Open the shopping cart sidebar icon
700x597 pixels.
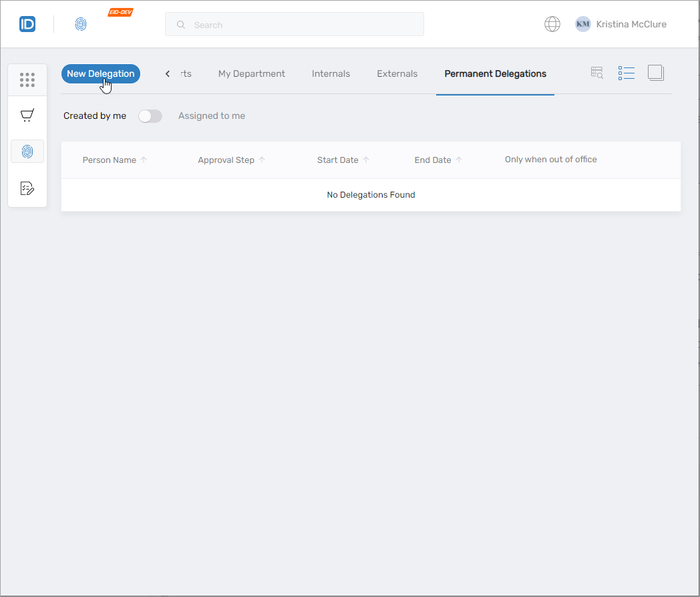tap(27, 116)
